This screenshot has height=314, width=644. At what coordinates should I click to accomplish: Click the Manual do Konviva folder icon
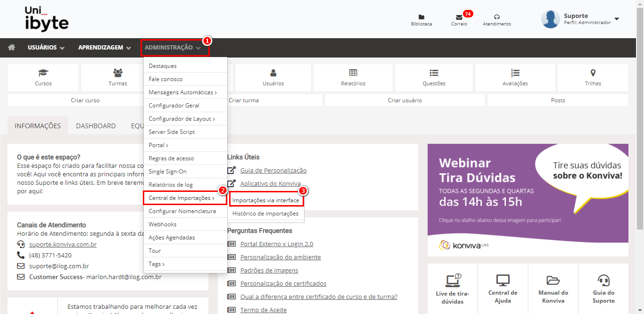tap(553, 281)
